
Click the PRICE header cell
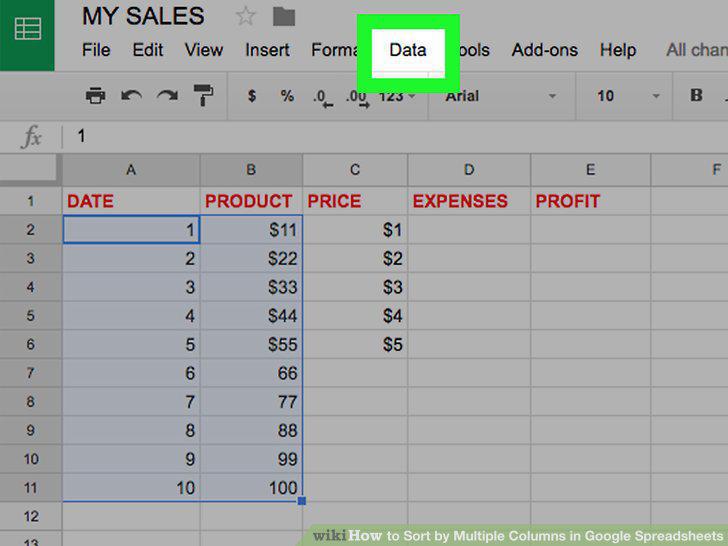point(355,201)
